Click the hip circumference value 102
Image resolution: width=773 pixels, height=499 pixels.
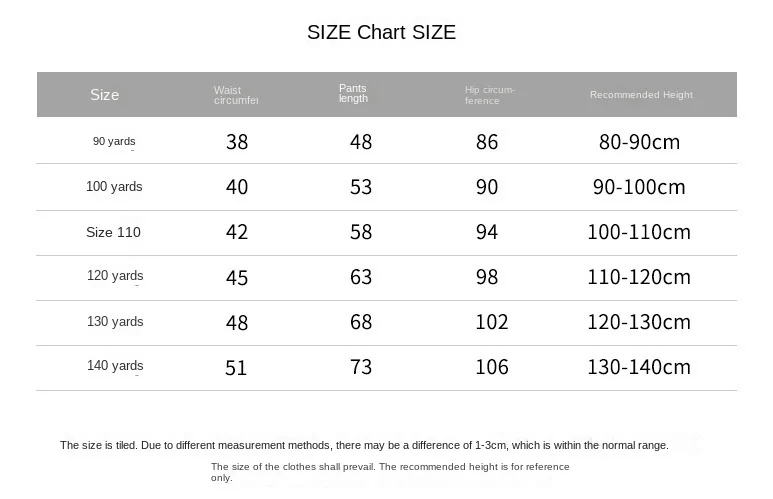pyautogui.click(x=492, y=322)
